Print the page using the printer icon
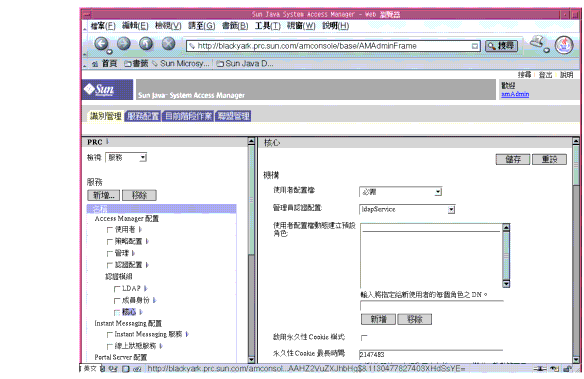Viewport: 584px width, 379px height. tap(537, 42)
